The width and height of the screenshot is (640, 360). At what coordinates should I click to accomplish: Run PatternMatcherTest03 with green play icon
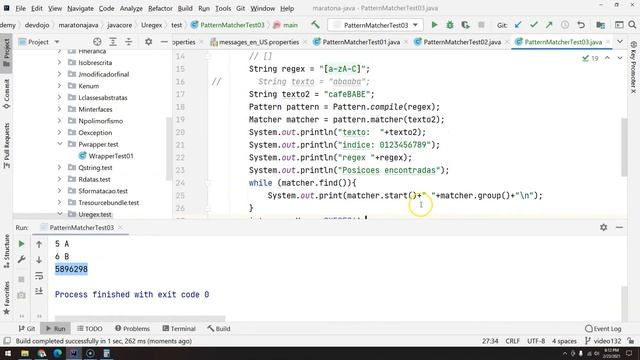point(434,25)
